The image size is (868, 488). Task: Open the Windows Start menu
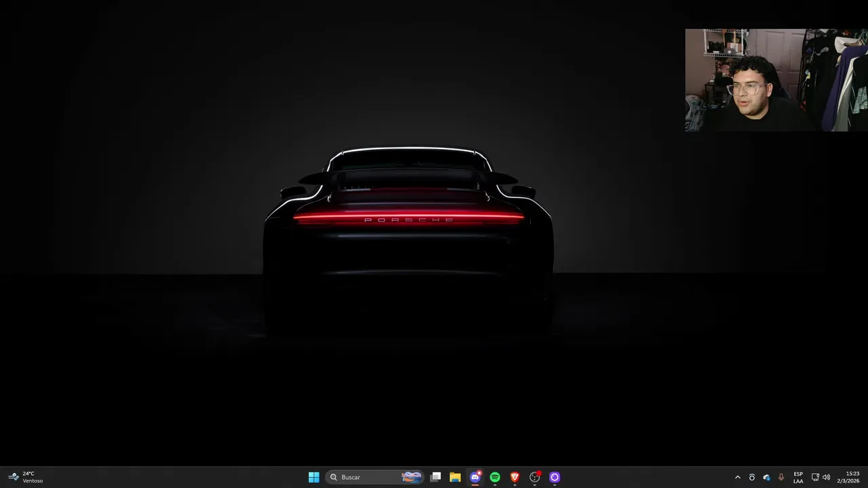click(x=314, y=477)
